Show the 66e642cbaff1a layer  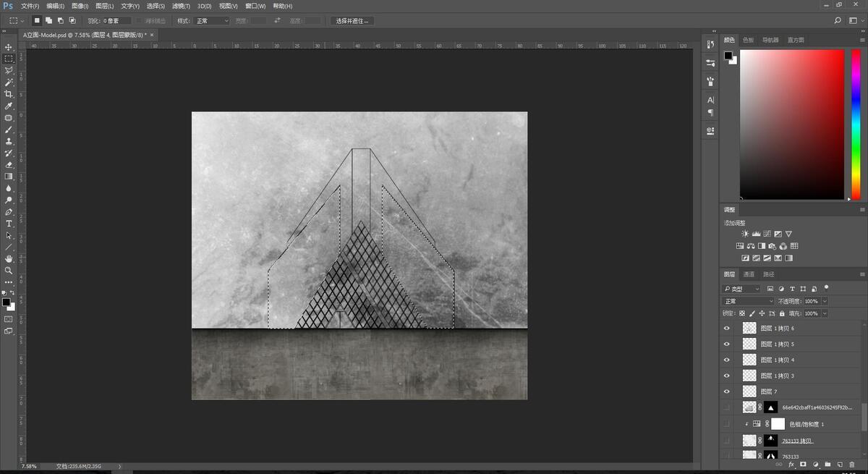[727, 407]
